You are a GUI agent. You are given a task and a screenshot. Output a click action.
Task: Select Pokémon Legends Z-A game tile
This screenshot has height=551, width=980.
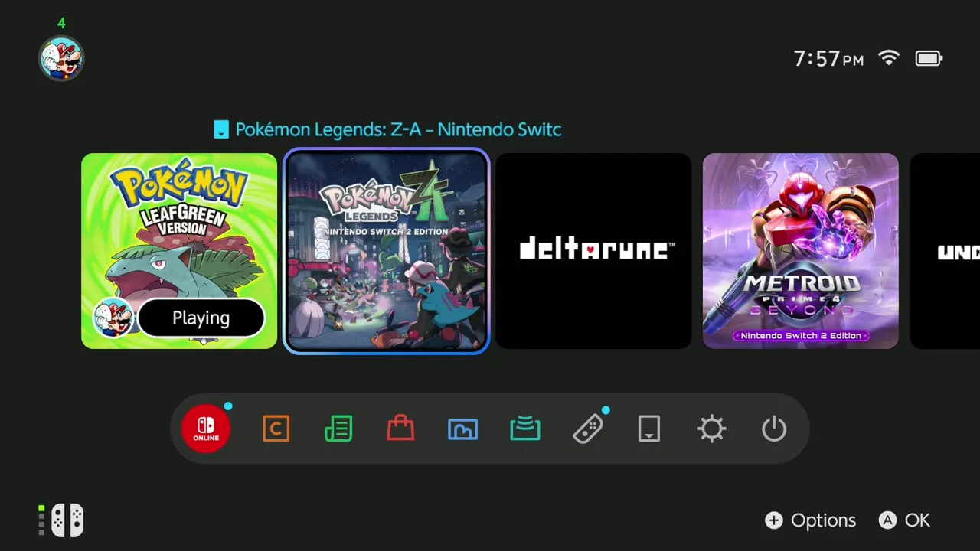(387, 251)
